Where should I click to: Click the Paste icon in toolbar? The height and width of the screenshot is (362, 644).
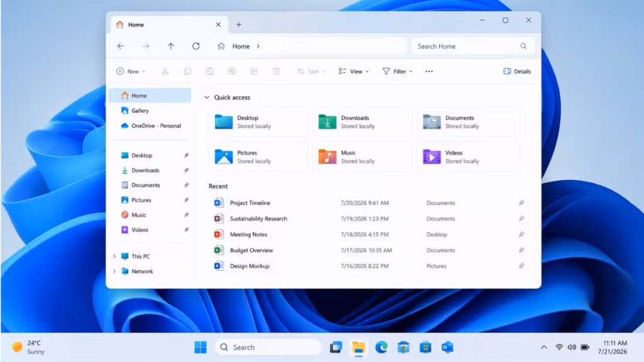click(209, 72)
